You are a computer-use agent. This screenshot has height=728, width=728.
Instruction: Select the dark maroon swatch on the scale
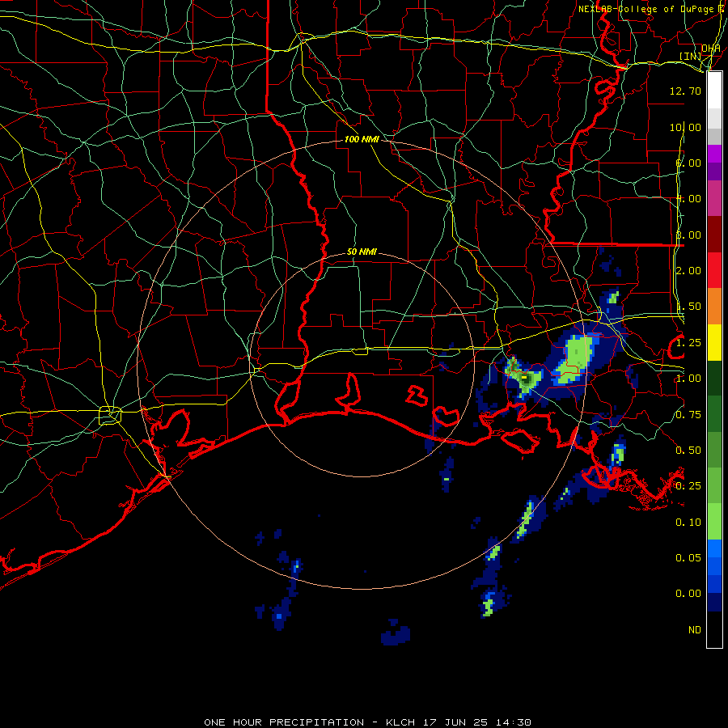coord(714,235)
